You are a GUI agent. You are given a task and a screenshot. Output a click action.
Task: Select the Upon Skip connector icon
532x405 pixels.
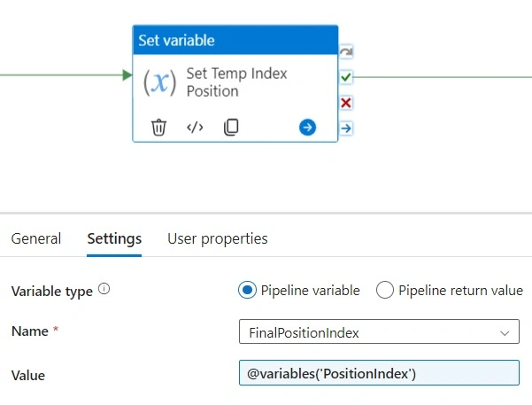(346, 52)
